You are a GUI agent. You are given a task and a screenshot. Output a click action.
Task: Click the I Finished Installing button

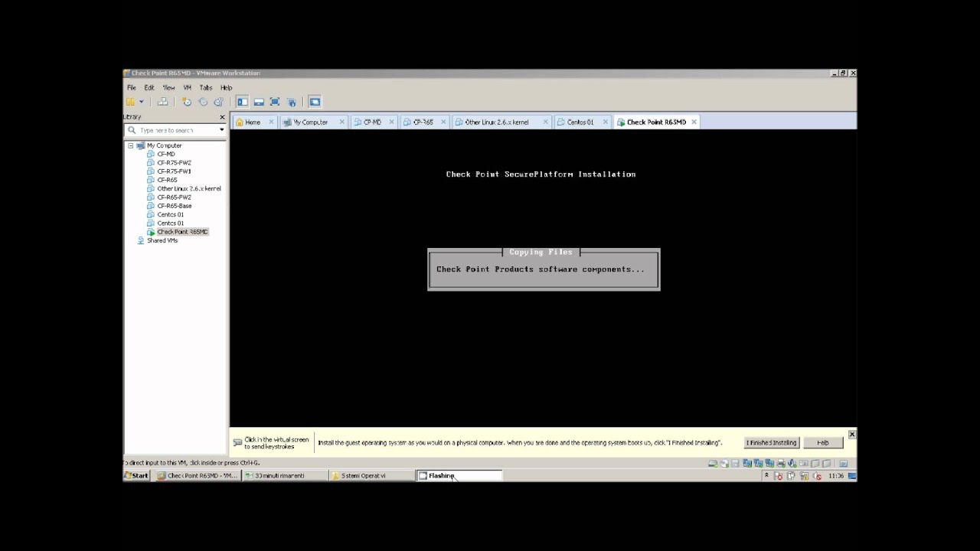click(772, 442)
